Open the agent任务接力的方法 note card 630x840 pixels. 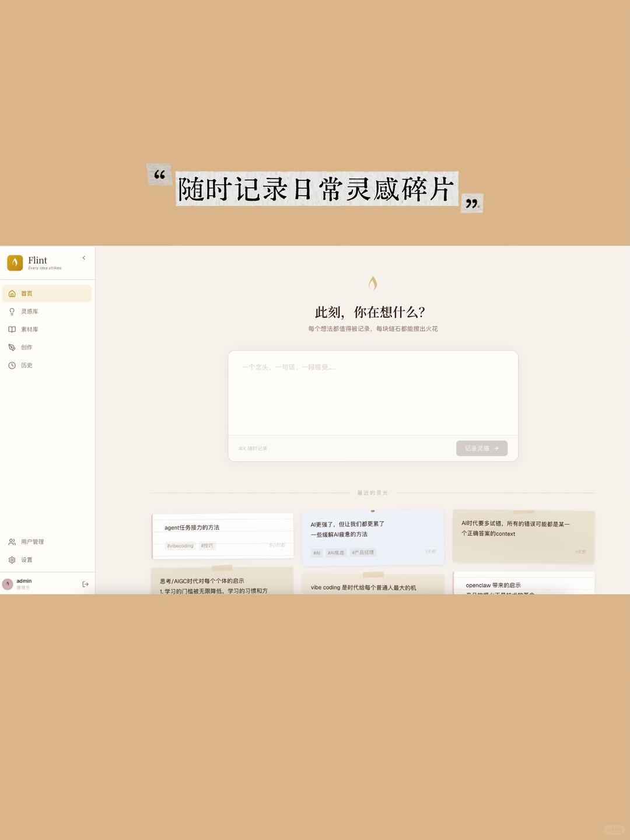pyautogui.click(x=222, y=536)
